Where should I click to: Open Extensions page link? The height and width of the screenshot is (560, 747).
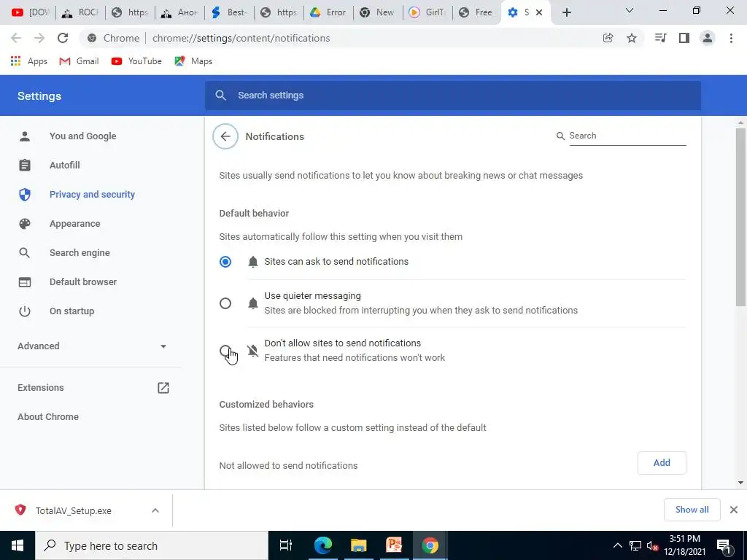tap(41, 388)
